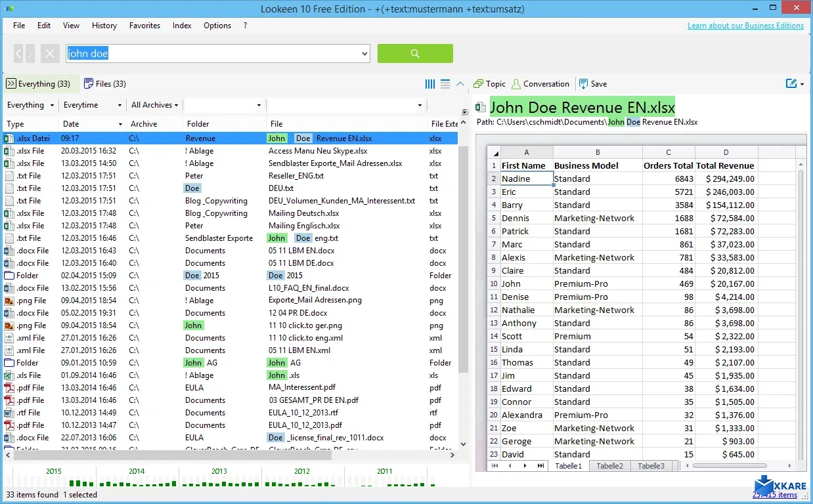Select the 03 GESAMT_PR DE EN.pdf result
Image resolution: width=813 pixels, height=504 pixels.
pyautogui.click(x=231, y=400)
